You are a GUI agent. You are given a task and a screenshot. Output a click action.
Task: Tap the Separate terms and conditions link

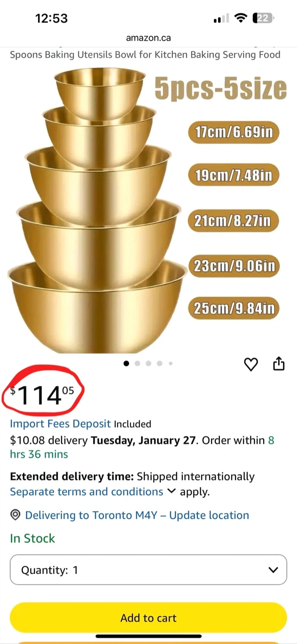(x=87, y=491)
